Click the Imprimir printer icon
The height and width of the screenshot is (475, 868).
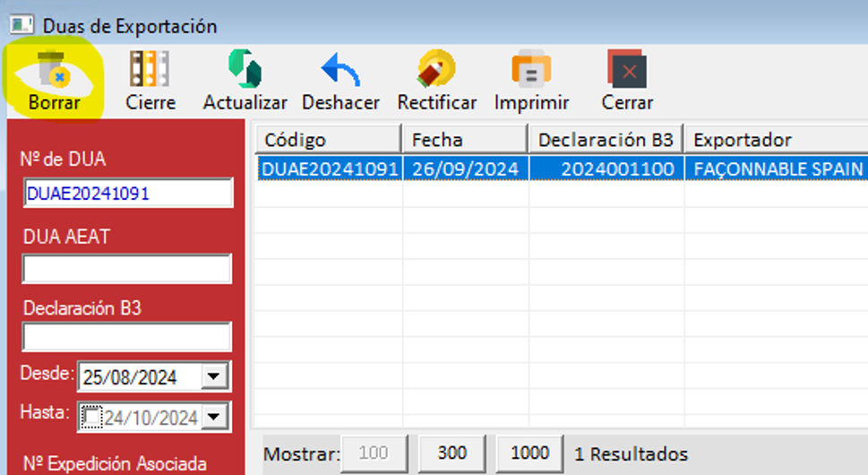coord(531,70)
